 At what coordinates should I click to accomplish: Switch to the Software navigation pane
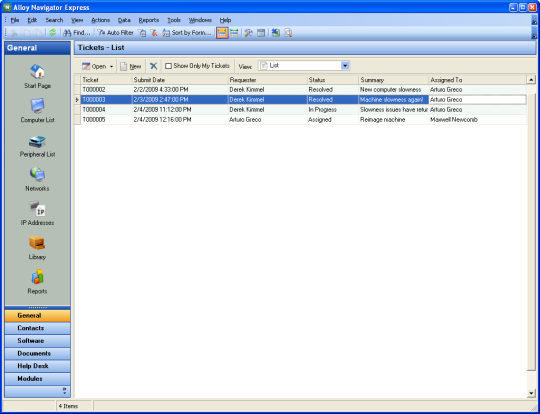(x=37, y=341)
